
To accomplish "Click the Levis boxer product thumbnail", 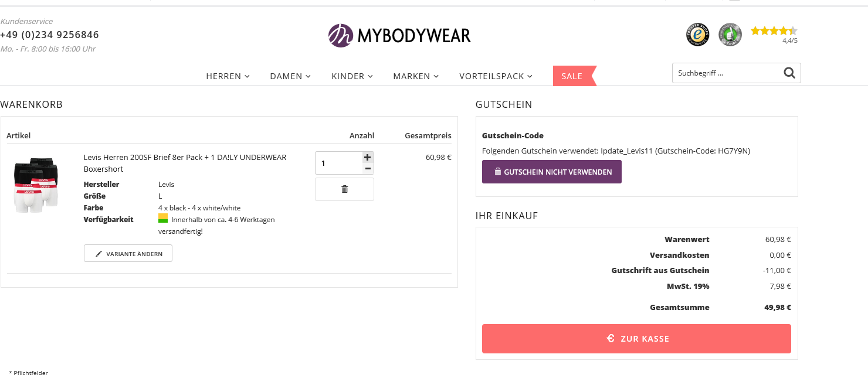I will pyautogui.click(x=36, y=185).
